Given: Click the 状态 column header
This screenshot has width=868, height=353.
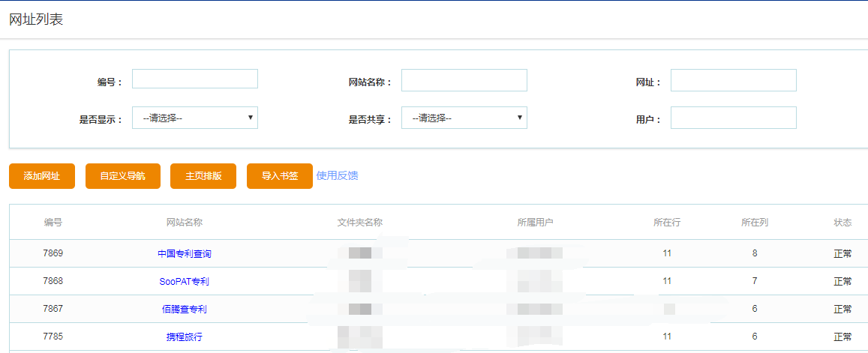Looking at the screenshot, I should (x=842, y=223).
